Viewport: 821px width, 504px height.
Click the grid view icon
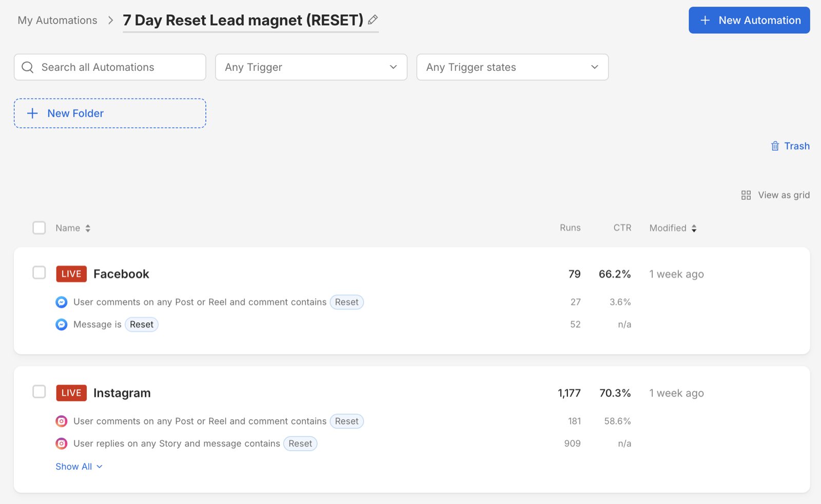coord(746,195)
